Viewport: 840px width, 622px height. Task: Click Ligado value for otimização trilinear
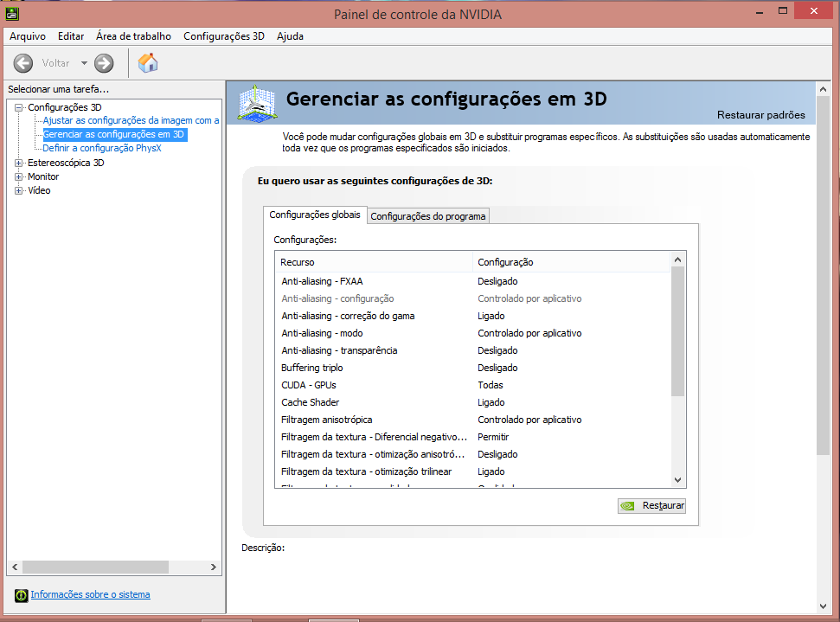tap(491, 472)
